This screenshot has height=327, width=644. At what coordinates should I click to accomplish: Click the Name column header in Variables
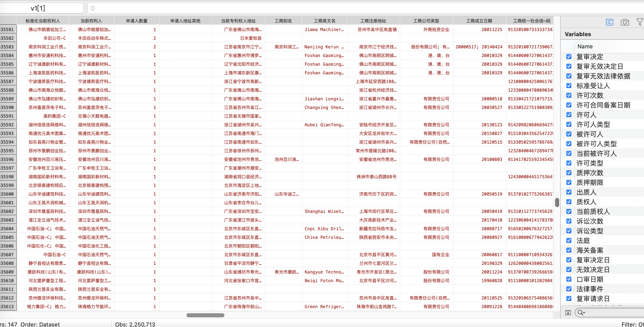pos(585,47)
